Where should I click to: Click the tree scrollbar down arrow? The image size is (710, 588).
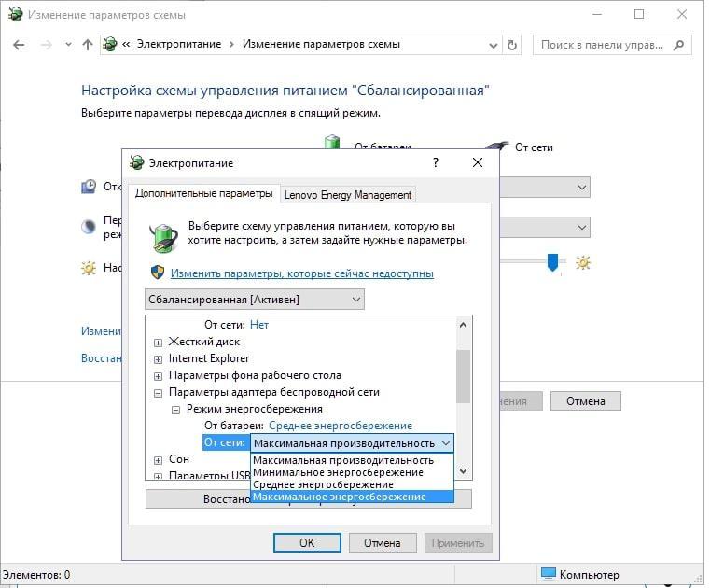point(463,470)
